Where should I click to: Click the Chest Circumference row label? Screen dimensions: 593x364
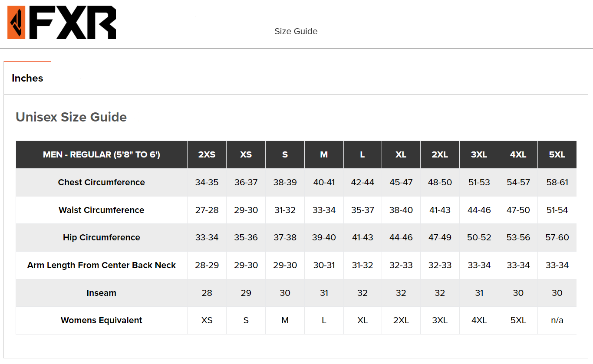click(102, 182)
